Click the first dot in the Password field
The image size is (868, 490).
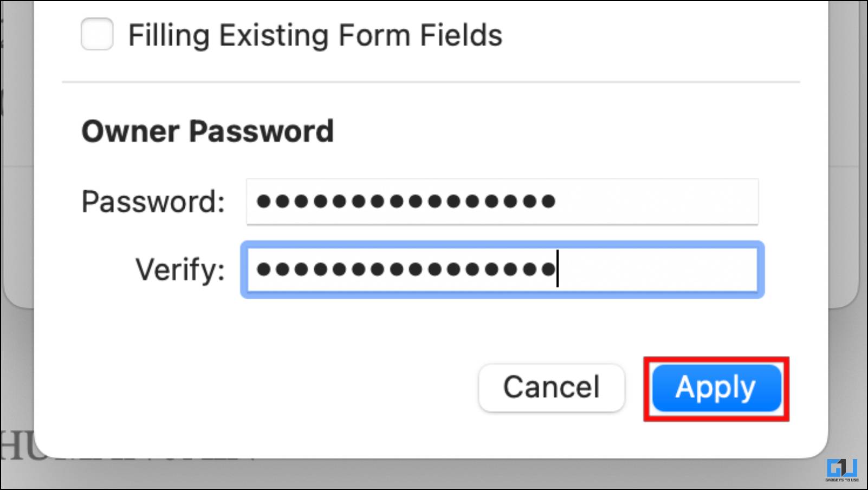(x=263, y=202)
